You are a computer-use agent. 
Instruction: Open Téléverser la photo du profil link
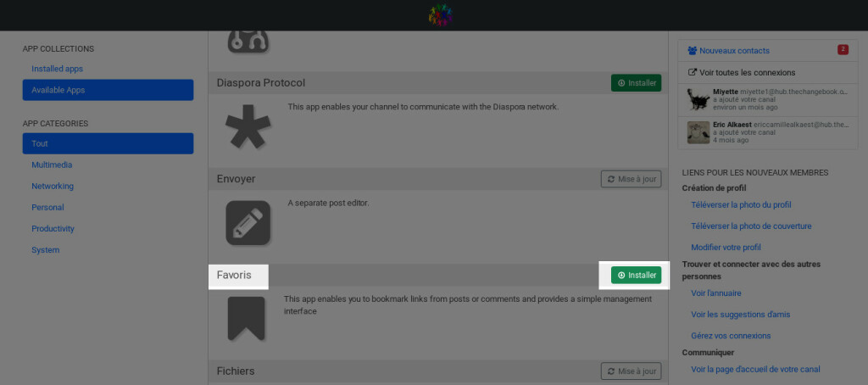pyautogui.click(x=741, y=204)
